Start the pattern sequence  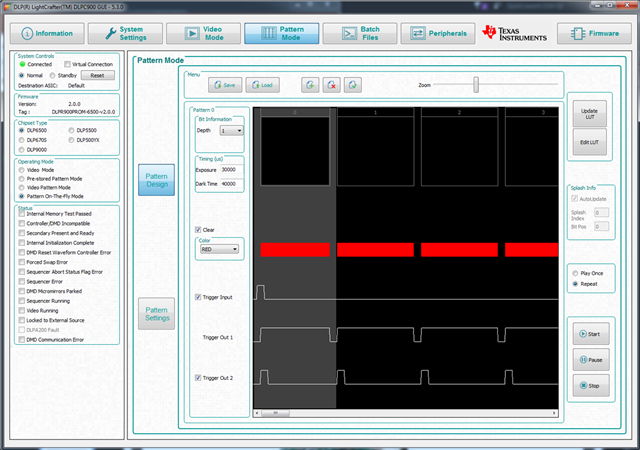click(x=591, y=334)
